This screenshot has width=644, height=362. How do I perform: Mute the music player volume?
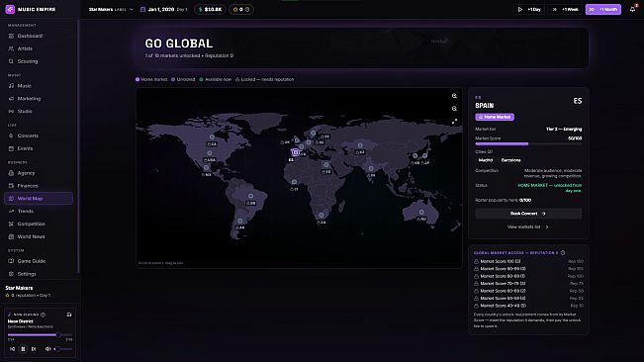pos(48,349)
